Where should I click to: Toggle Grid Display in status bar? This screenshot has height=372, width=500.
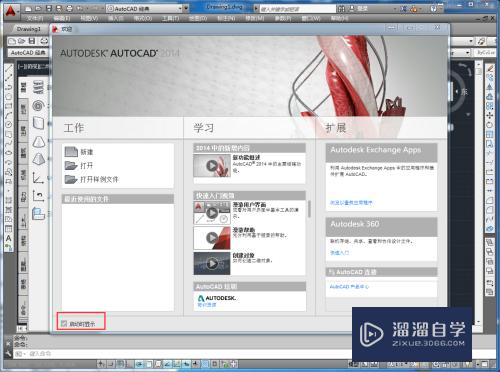click(x=120, y=364)
